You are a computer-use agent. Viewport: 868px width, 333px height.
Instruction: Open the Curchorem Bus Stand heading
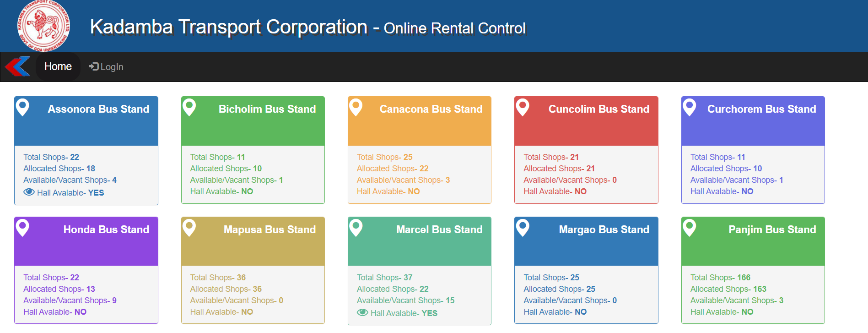761,109
